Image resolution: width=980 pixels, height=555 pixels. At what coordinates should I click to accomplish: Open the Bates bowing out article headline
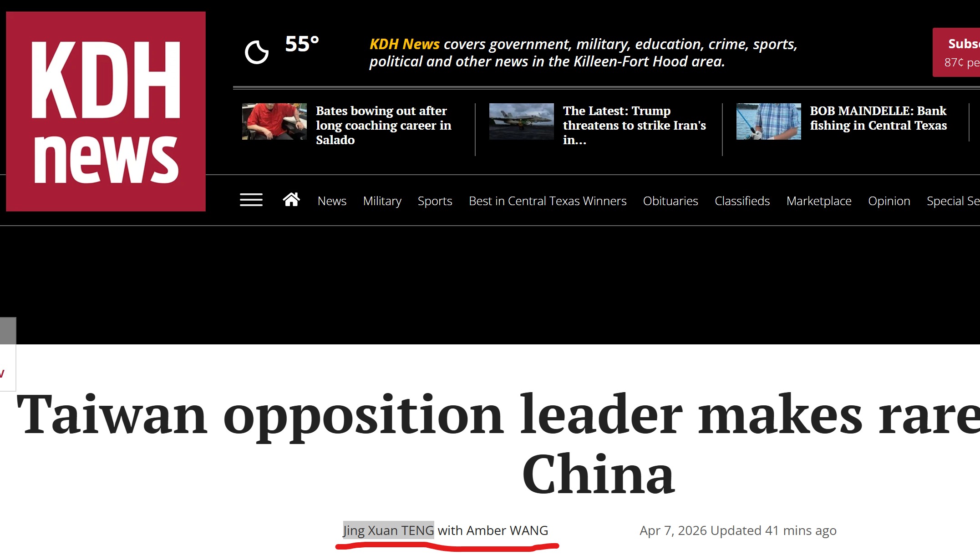coord(384,125)
